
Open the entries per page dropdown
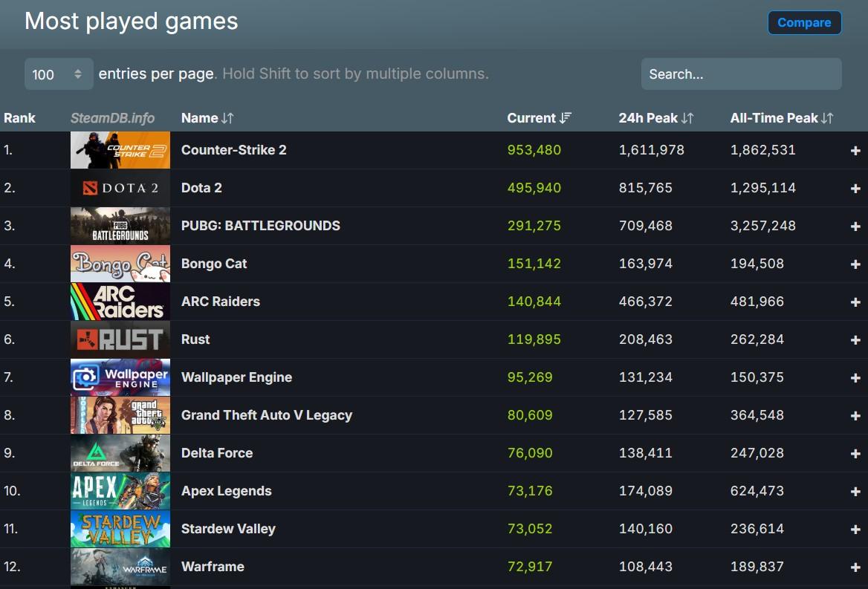pyautogui.click(x=59, y=74)
